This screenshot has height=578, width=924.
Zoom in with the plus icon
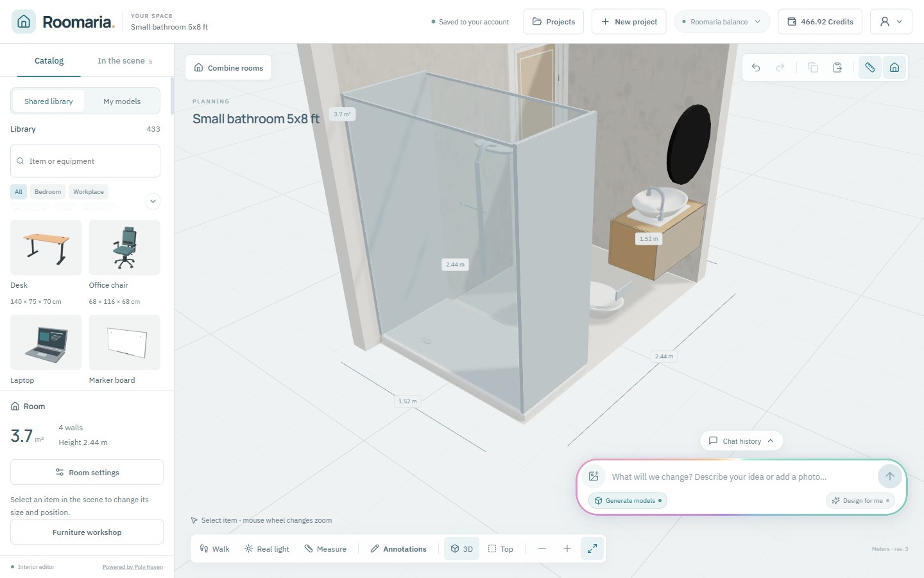pos(567,548)
